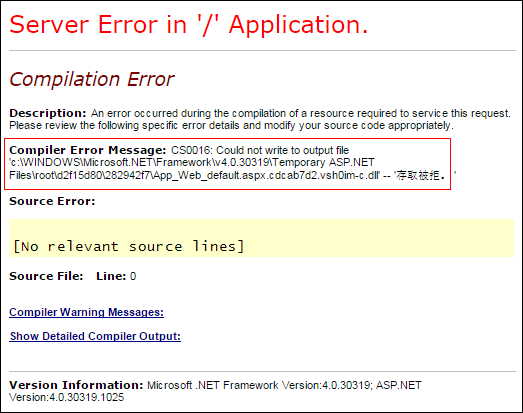The width and height of the screenshot is (523, 413).
Task: Click the 'Source File:' label
Action: (46, 276)
